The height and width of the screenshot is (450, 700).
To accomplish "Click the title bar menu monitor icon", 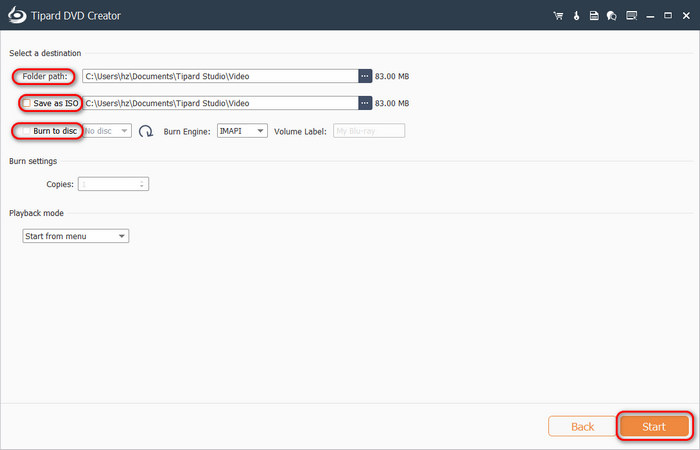I will (631, 16).
